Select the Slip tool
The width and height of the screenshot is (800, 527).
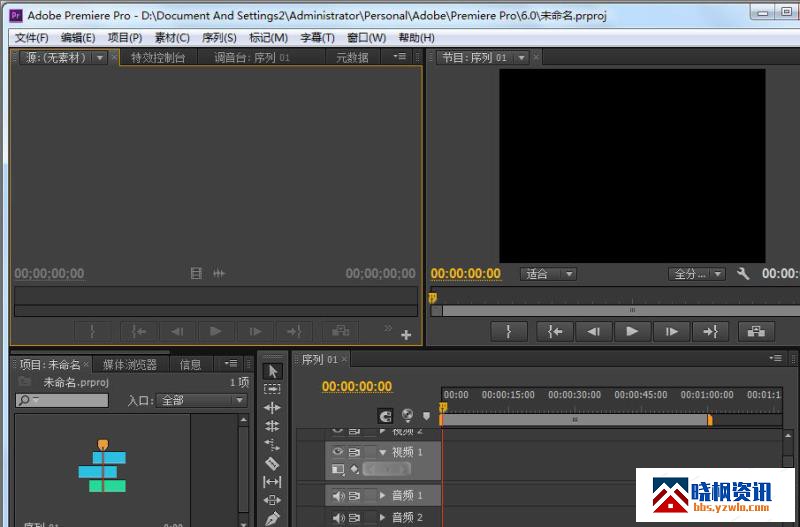click(x=272, y=482)
